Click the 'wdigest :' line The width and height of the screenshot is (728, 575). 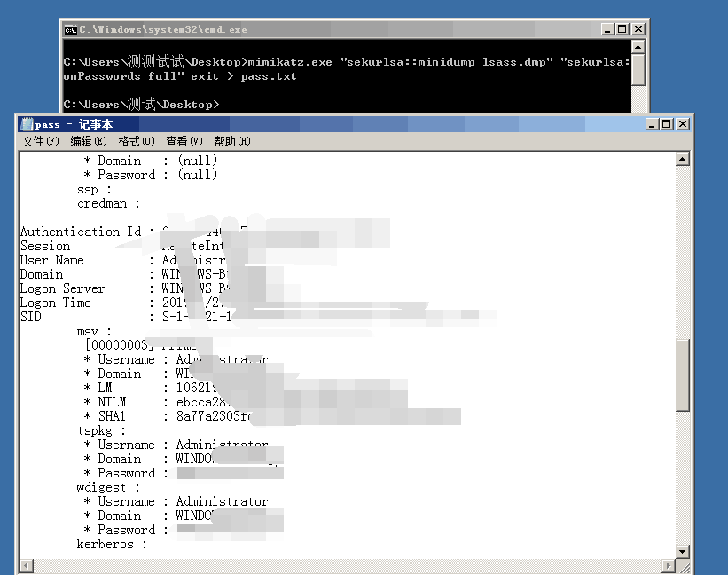tap(107, 488)
